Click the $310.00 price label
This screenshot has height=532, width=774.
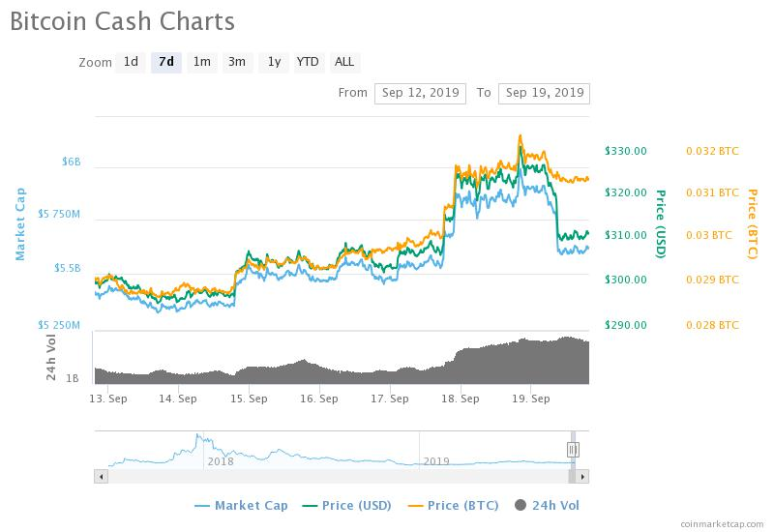625,235
